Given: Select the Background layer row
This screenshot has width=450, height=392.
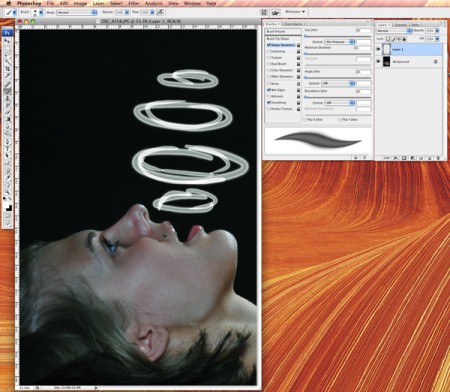Looking at the screenshot, I should [x=409, y=61].
